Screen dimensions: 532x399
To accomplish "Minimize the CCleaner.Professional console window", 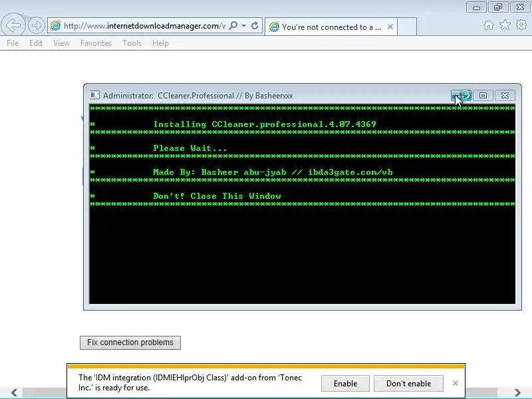I will tap(461, 95).
